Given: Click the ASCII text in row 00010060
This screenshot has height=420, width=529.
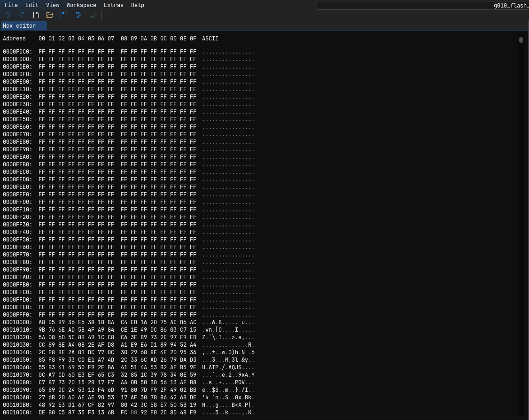Looking at the screenshot, I should (228, 367).
